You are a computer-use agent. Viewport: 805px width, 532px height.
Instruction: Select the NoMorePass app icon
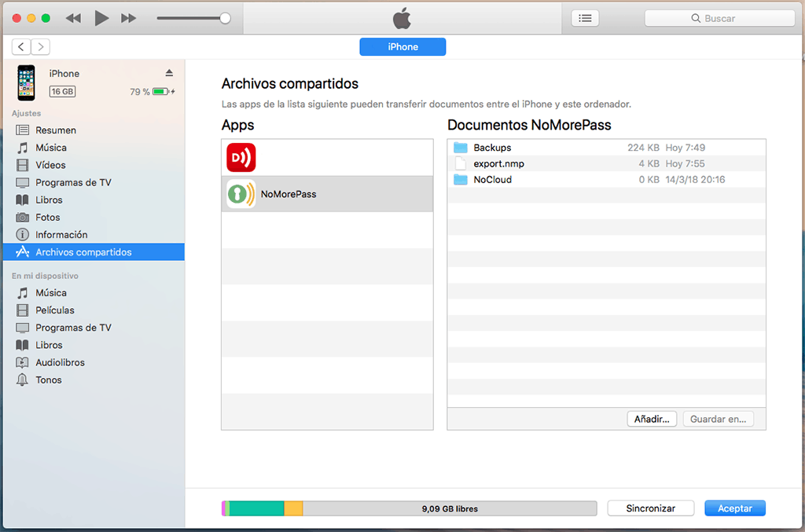coord(241,194)
